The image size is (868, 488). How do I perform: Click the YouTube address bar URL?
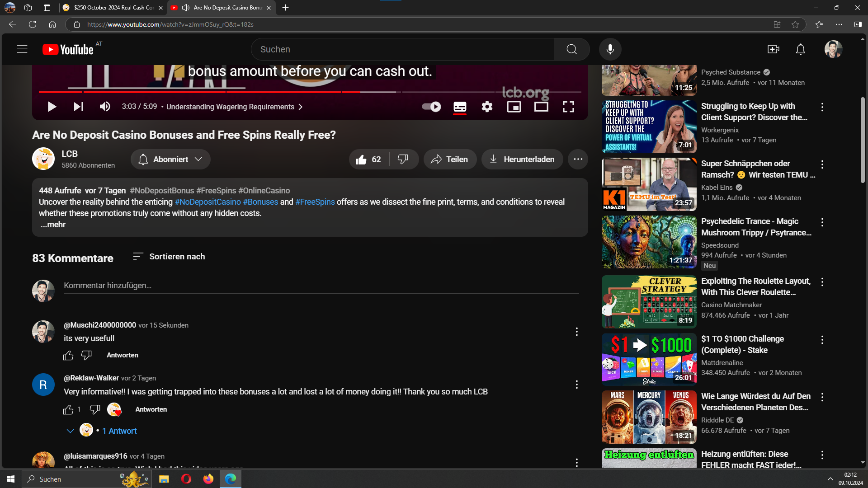pyautogui.click(x=170, y=24)
